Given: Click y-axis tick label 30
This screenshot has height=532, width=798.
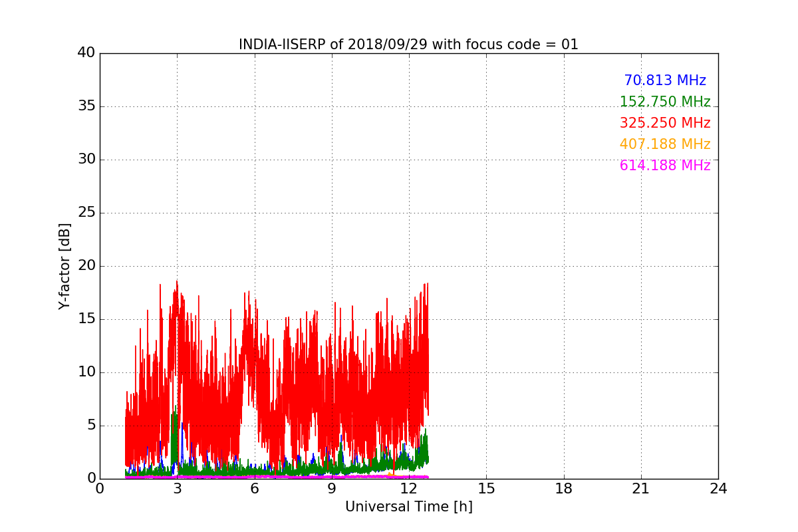Looking at the screenshot, I should tap(86, 159).
